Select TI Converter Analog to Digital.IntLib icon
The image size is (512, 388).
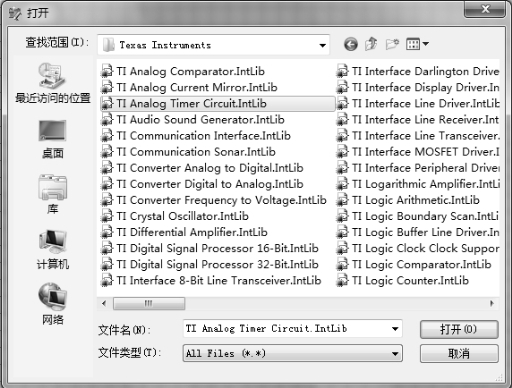point(107,168)
